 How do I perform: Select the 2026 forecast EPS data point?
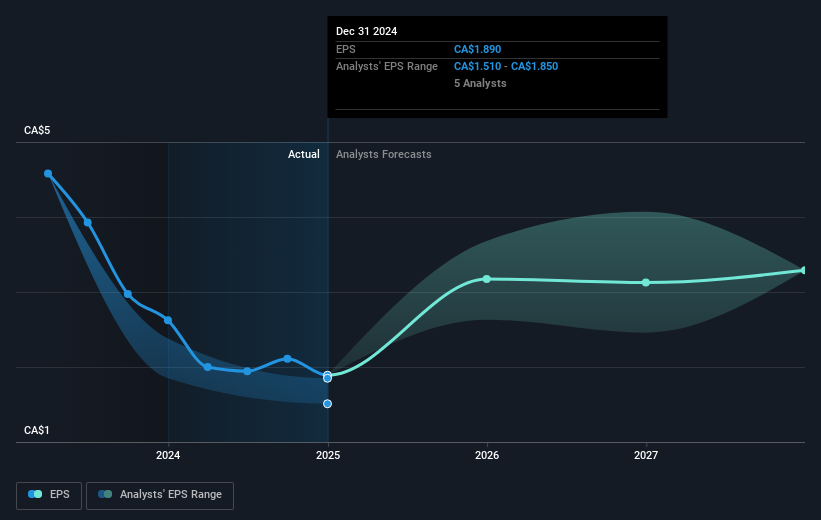click(487, 279)
